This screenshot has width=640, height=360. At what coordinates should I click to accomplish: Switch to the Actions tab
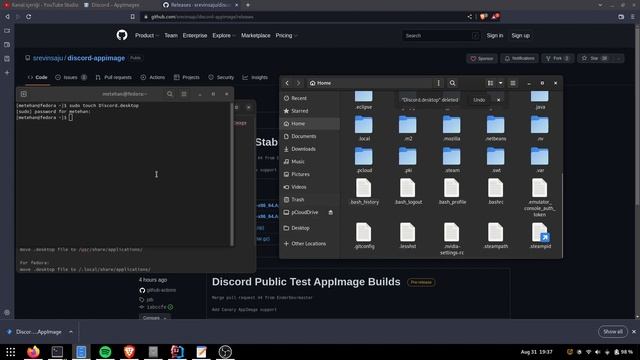click(153, 77)
